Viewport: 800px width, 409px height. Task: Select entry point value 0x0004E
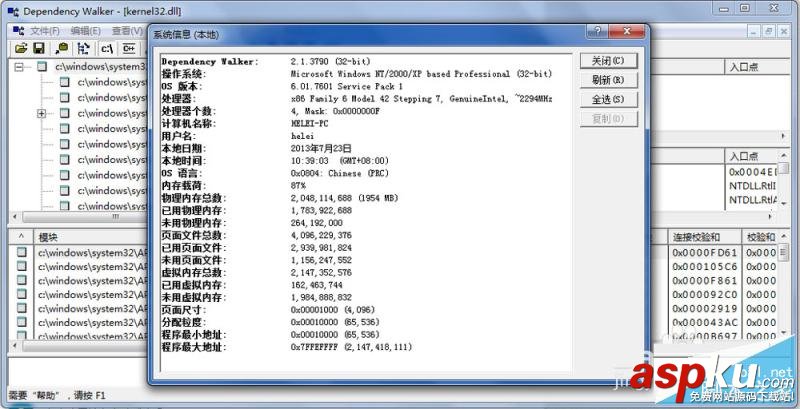point(753,172)
